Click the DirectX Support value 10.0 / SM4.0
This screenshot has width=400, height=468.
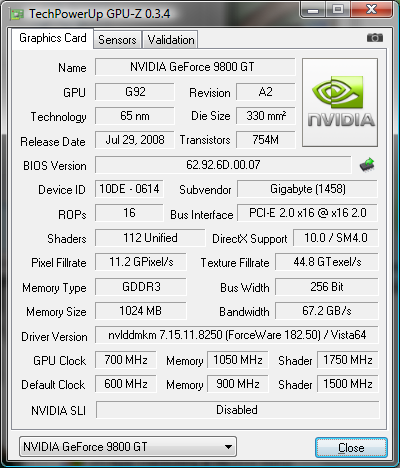(x=336, y=238)
